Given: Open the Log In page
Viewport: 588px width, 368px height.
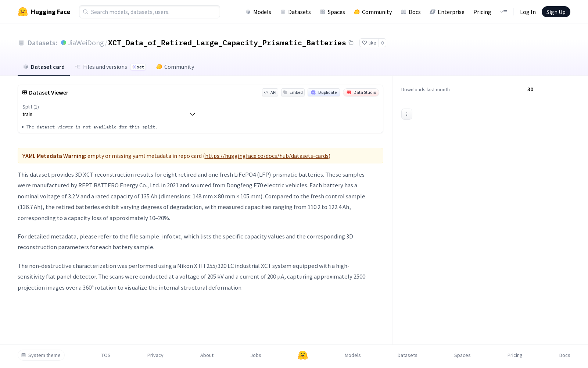Looking at the screenshot, I should point(528,12).
